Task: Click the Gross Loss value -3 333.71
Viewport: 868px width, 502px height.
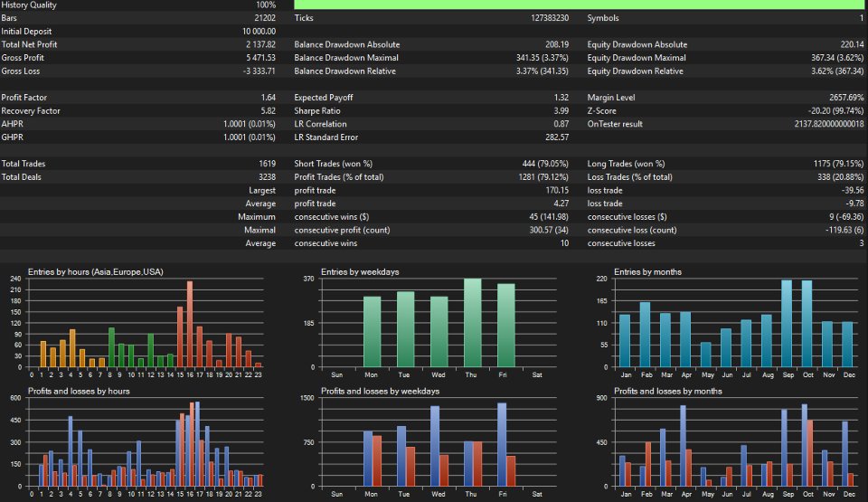Action: pos(259,71)
